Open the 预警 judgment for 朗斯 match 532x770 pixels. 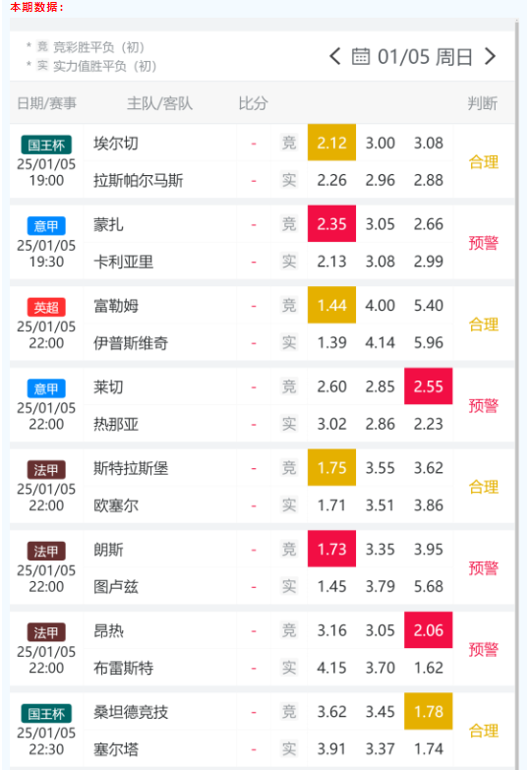click(484, 568)
